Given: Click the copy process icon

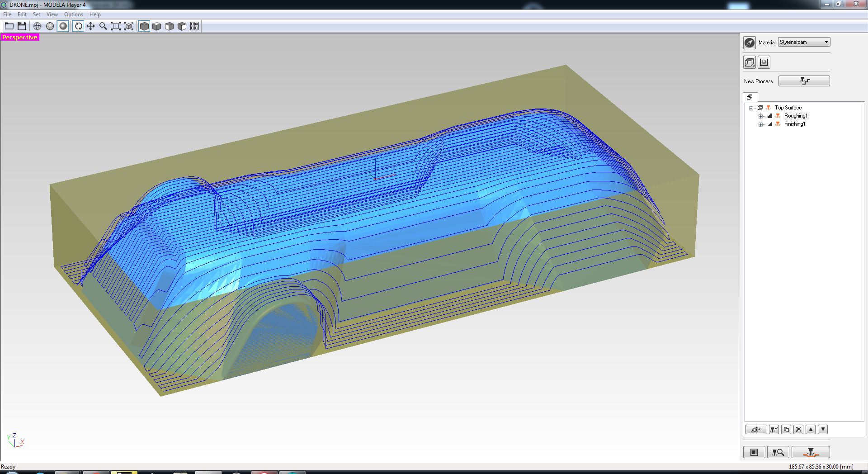Looking at the screenshot, I should click(786, 430).
